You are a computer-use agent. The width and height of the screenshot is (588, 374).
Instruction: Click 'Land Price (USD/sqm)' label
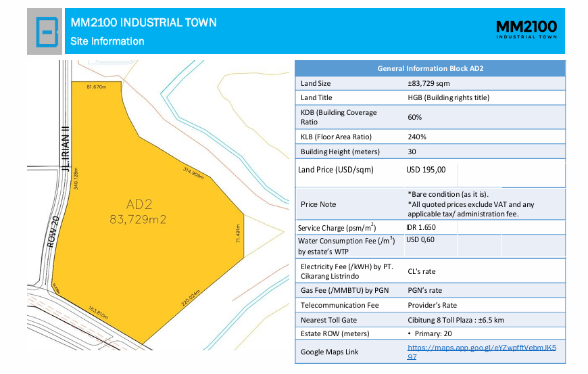(336, 170)
